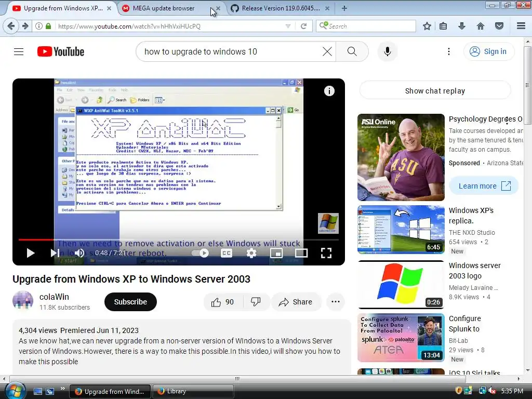The width and height of the screenshot is (532, 399).
Task: Switch to the MEGA update browser tab
Action: pos(164,8)
